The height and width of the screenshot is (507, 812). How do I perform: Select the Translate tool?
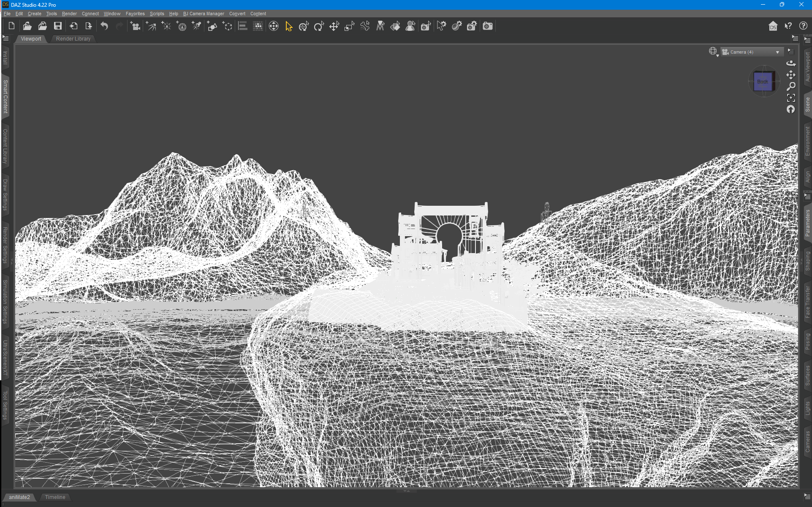click(x=334, y=26)
